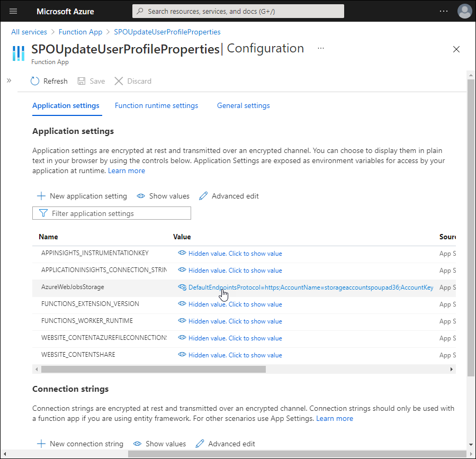Click the settings table horizontal scrollbar
This screenshot has height=459, width=476.
[x=154, y=369]
